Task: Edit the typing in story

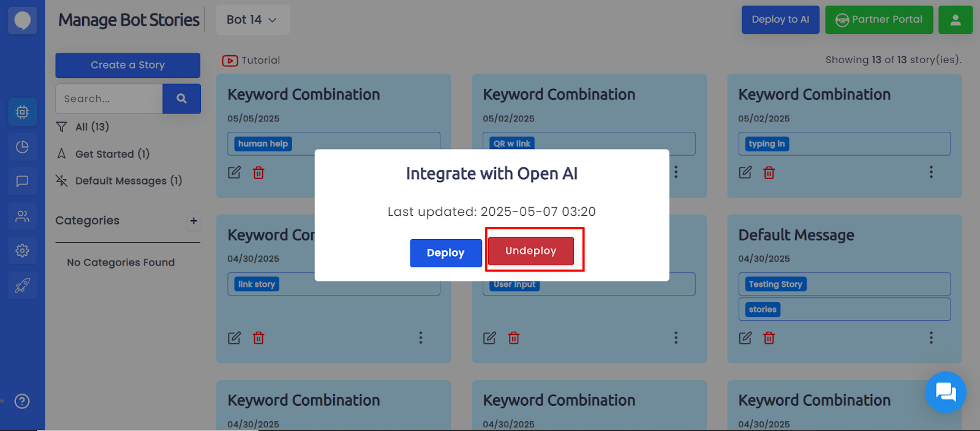Action: pos(745,172)
